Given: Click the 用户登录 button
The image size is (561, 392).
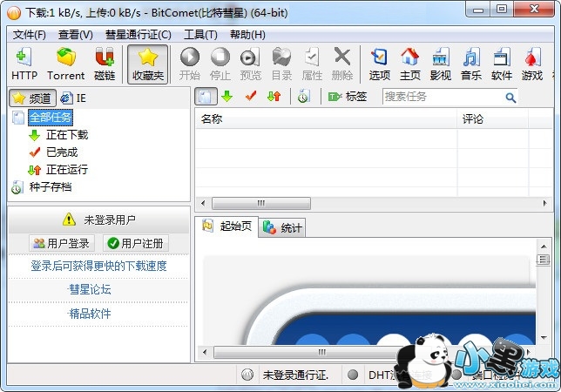Looking at the screenshot, I should click(62, 244).
